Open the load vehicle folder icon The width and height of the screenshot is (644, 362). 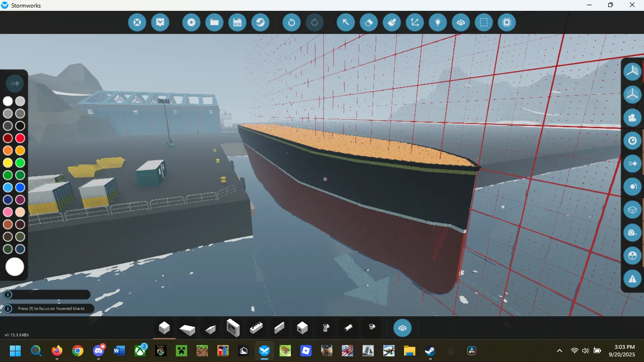pyautogui.click(x=214, y=22)
